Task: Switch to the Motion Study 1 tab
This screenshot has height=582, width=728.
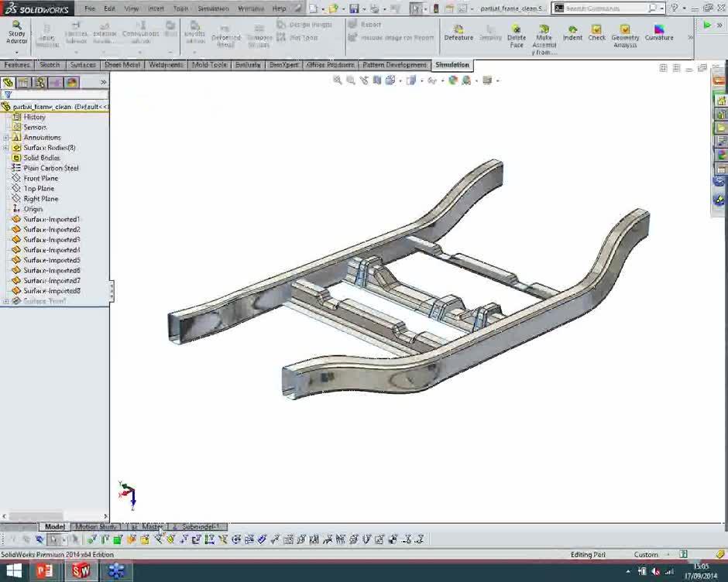Action: [x=94, y=526]
